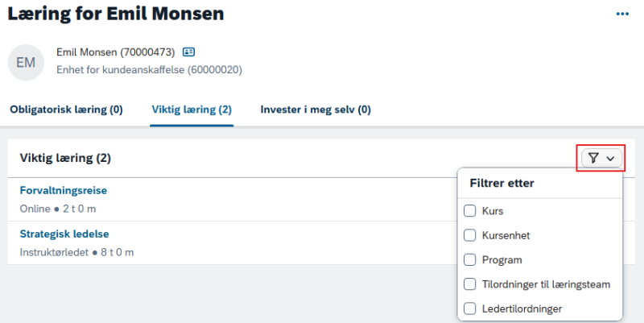
Task: Click the Emil Monsen (70000473) name
Action: 115,52
